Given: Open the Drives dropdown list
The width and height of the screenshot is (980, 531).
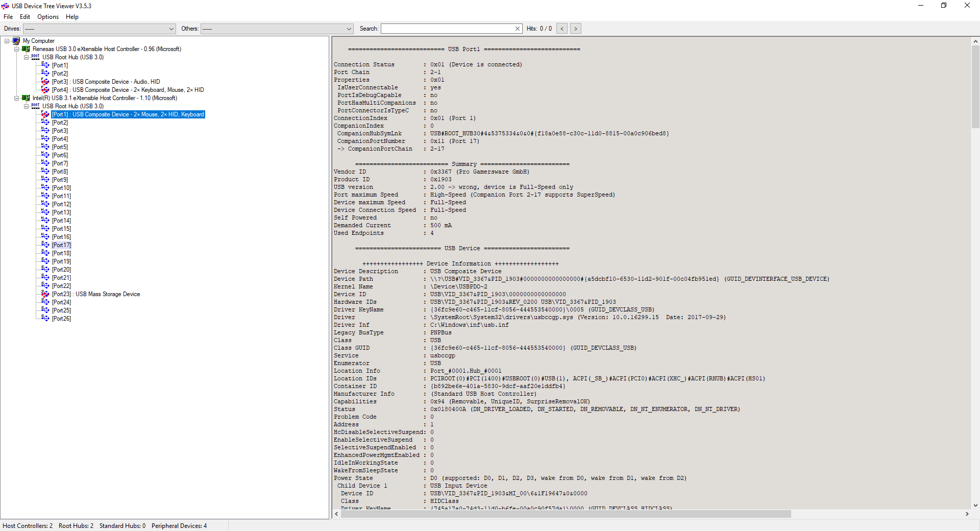Looking at the screenshot, I should tap(171, 29).
